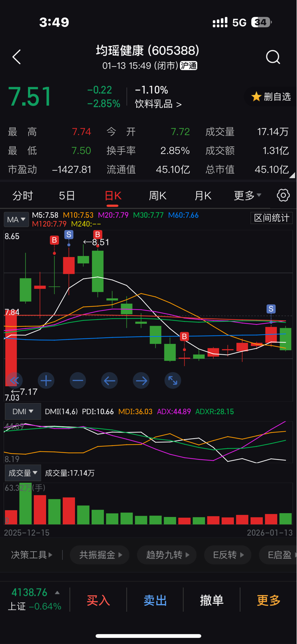Switch to 分时 tab
Screen dimensions: 297x644
point(23,196)
